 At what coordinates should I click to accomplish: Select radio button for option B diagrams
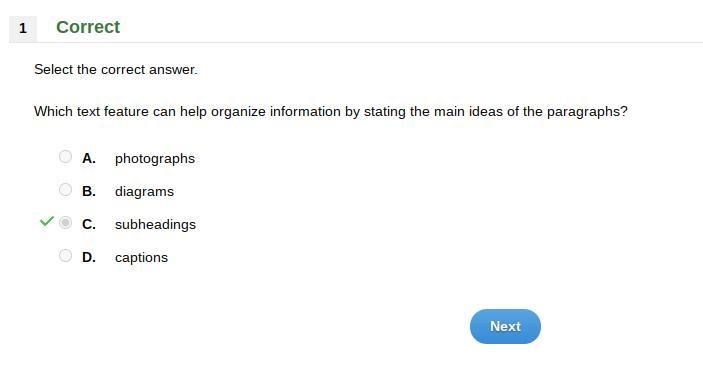click(x=65, y=190)
